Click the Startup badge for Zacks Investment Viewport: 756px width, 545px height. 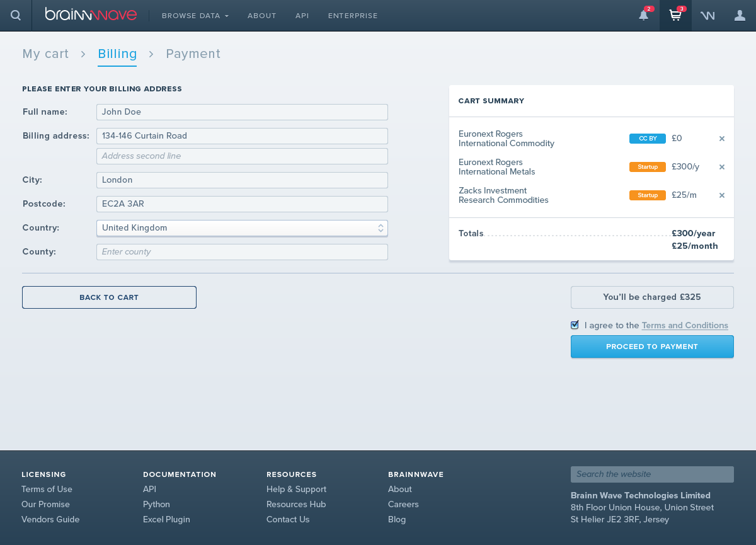648,195
